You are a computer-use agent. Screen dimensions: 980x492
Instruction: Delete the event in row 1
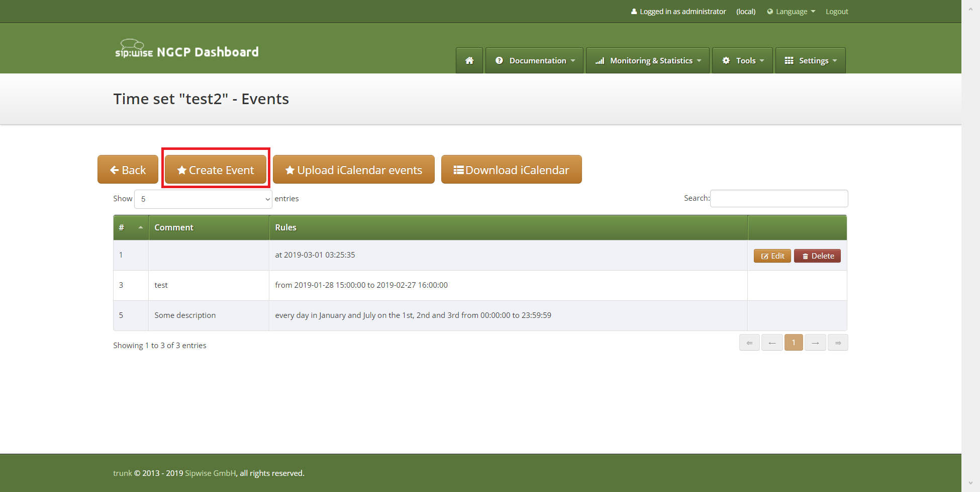point(817,256)
